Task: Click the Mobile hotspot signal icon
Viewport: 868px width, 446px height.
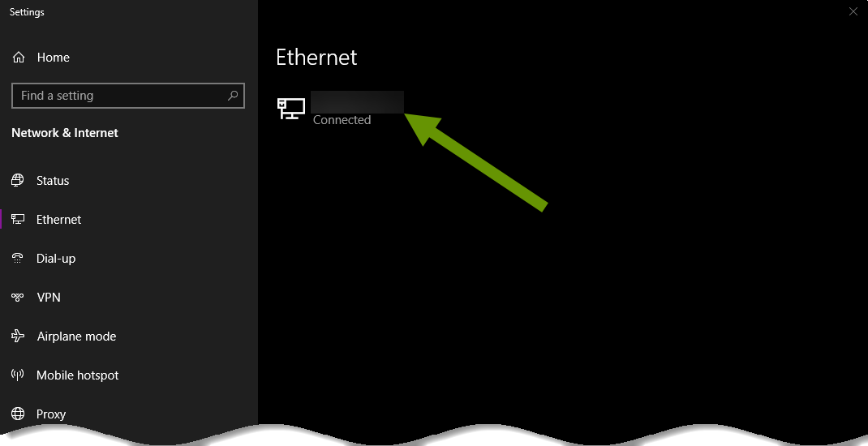Action: coord(18,375)
